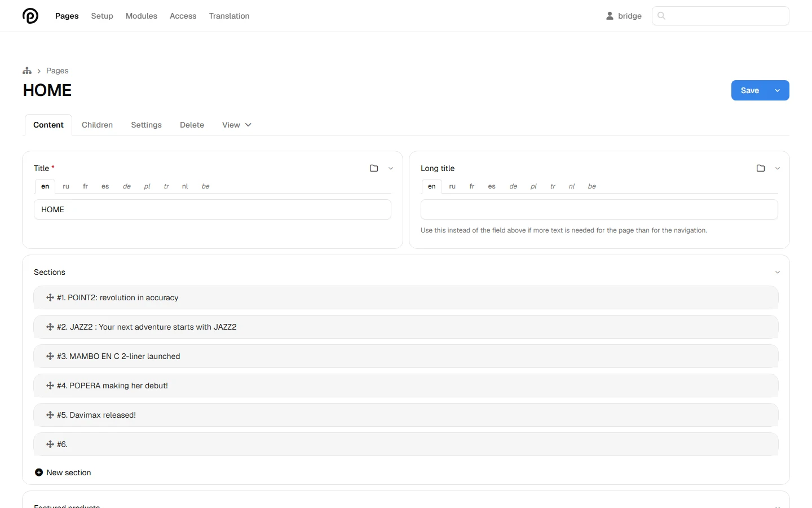Click the ProcessWire logo icon
This screenshot has width=812, height=508.
click(x=30, y=16)
